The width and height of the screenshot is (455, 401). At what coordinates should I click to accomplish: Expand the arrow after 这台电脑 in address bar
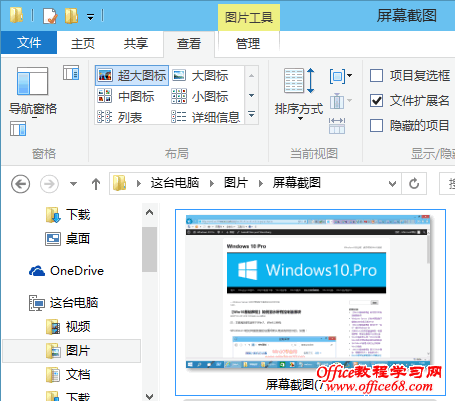pyautogui.click(x=212, y=183)
